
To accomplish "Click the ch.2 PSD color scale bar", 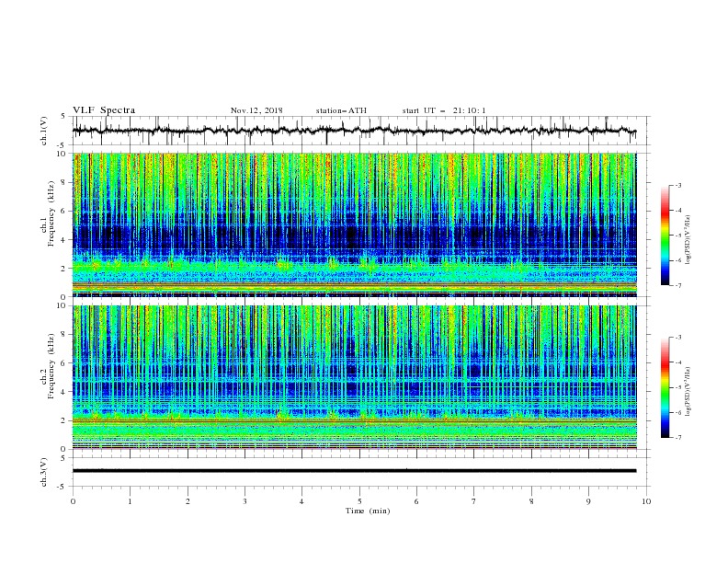I will [x=665, y=387].
